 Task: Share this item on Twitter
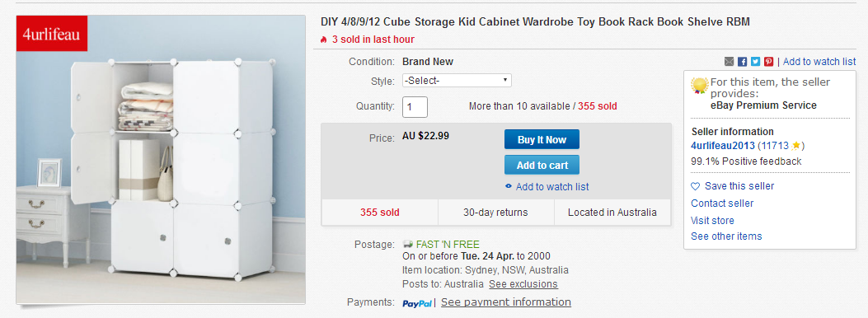pyautogui.click(x=756, y=62)
